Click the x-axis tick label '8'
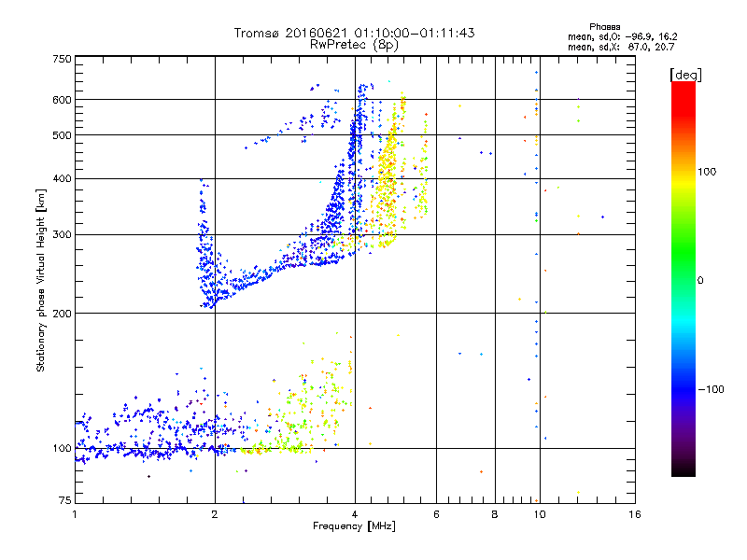Image resolution: width=747 pixels, height=560 pixels. coord(495,514)
